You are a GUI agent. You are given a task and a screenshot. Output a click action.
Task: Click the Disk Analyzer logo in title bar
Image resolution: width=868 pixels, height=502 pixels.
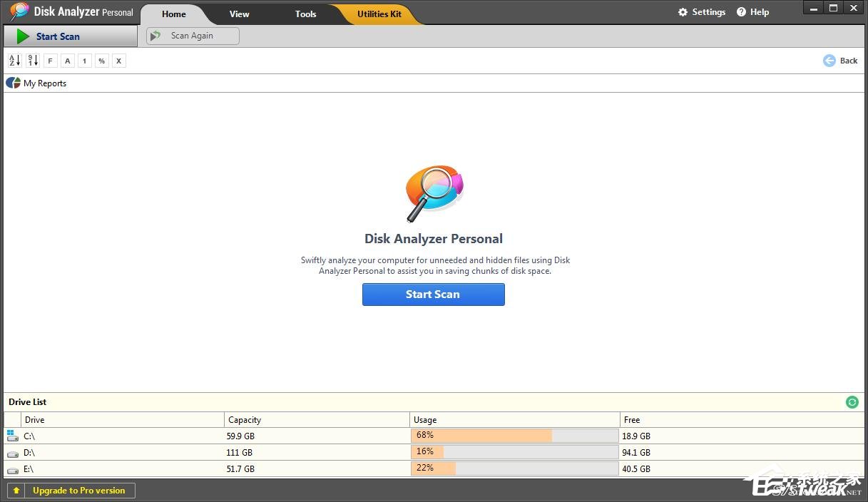pyautogui.click(x=19, y=11)
